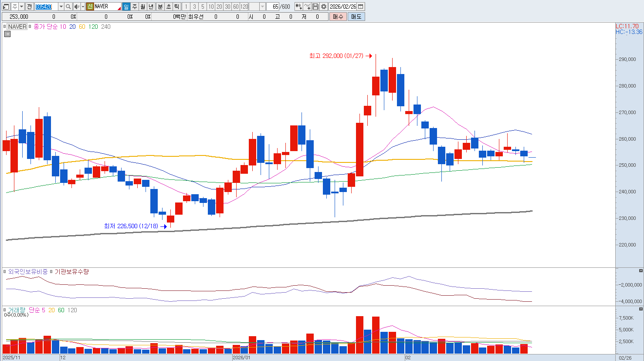Toggle the 종가 단순 moving average marker
This screenshot has width=644, height=361.
click(x=31, y=27)
